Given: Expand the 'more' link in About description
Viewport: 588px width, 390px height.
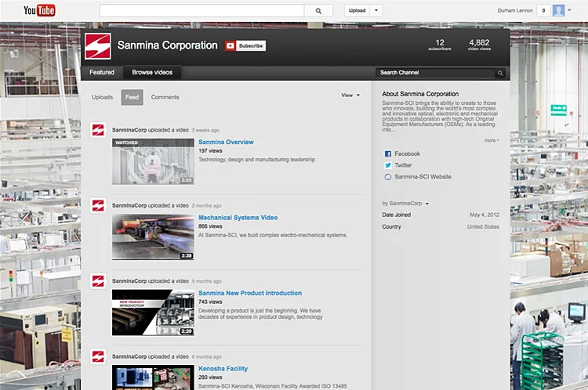Looking at the screenshot, I should pyautogui.click(x=492, y=140).
